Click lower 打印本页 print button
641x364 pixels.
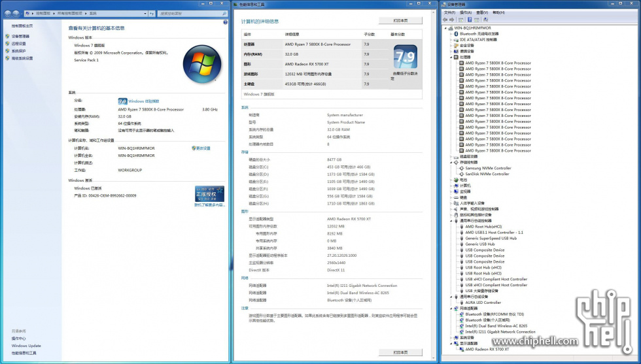coord(400,352)
